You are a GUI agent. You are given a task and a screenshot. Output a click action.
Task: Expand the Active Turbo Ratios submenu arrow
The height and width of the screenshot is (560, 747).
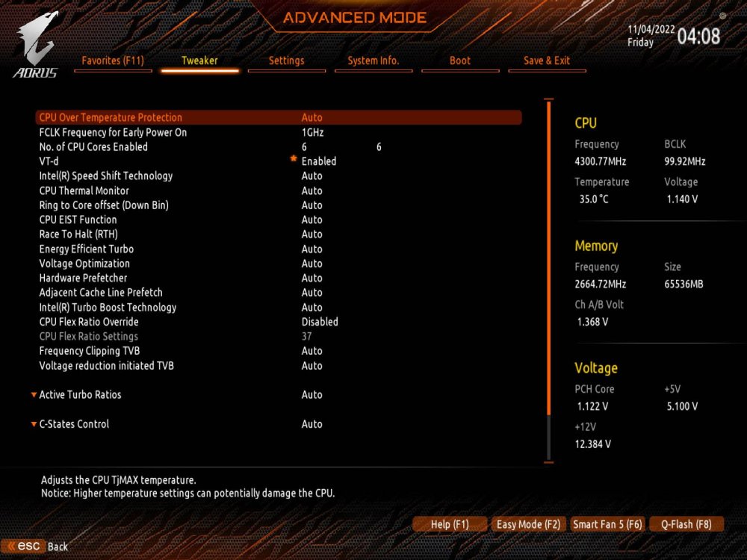click(x=34, y=395)
